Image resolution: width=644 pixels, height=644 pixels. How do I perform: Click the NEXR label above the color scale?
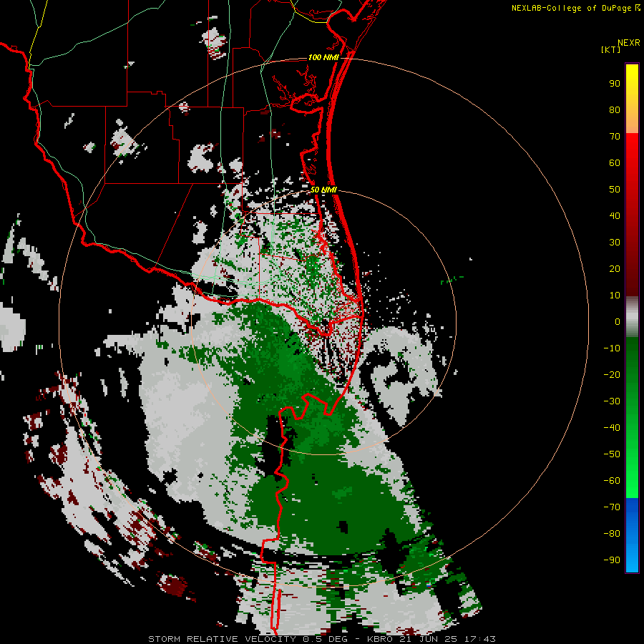pyautogui.click(x=629, y=43)
